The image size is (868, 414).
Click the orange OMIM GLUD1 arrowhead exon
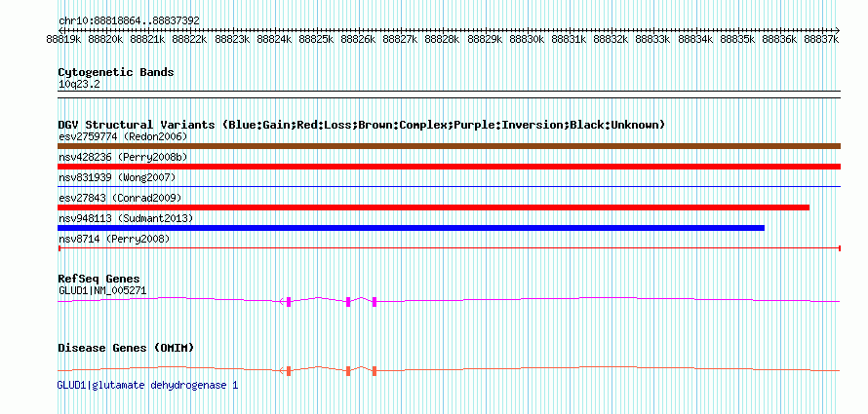point(287,370)
